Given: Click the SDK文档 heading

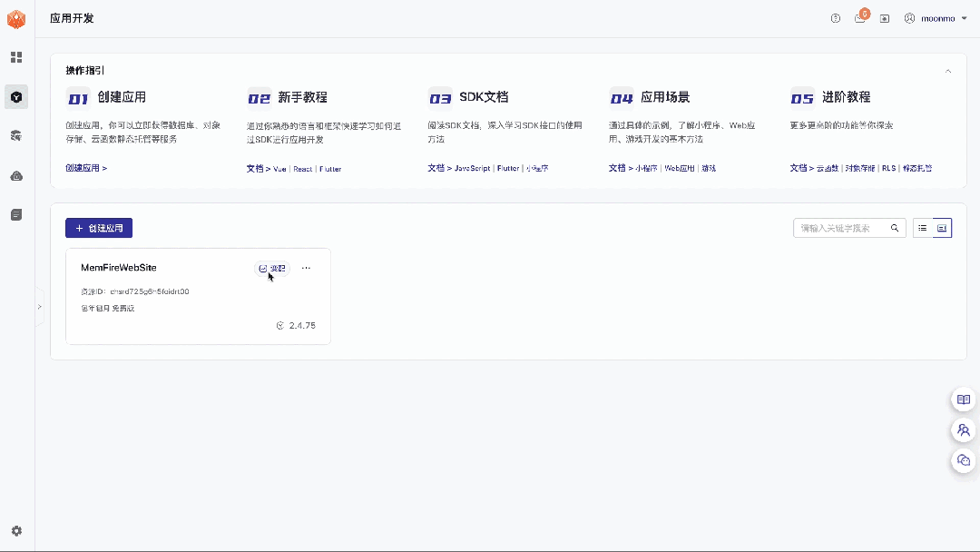Looking at the screenshot, I should click(484, 97).
